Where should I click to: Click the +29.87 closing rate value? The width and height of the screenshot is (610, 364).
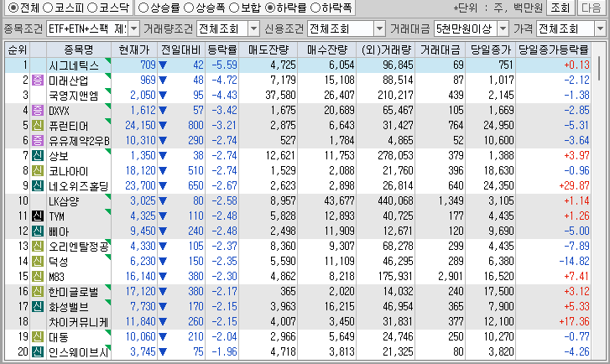(574, 186)
